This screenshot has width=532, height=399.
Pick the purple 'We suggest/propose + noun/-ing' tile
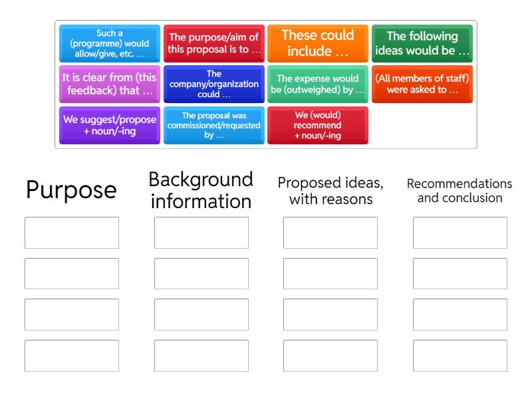point(110,125)
